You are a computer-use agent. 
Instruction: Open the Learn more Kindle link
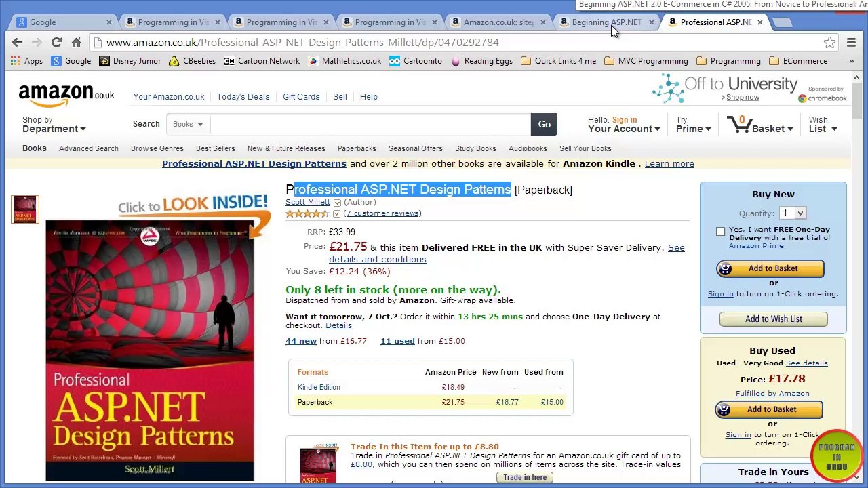pyautogui.click(x=669, y=163)
